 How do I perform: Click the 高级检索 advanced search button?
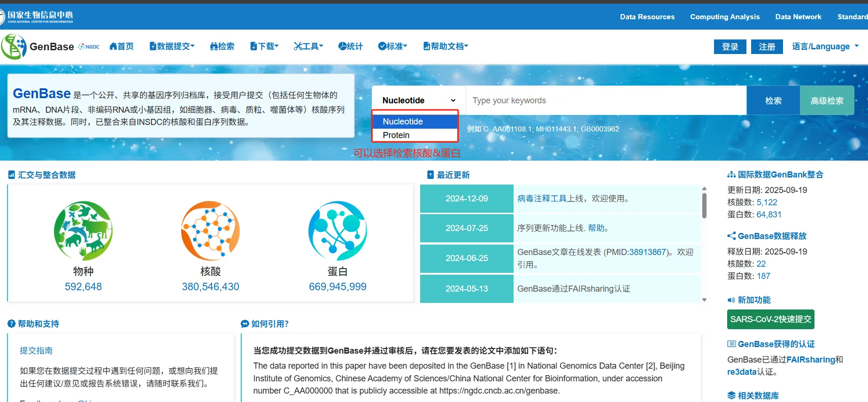point(827,100)
